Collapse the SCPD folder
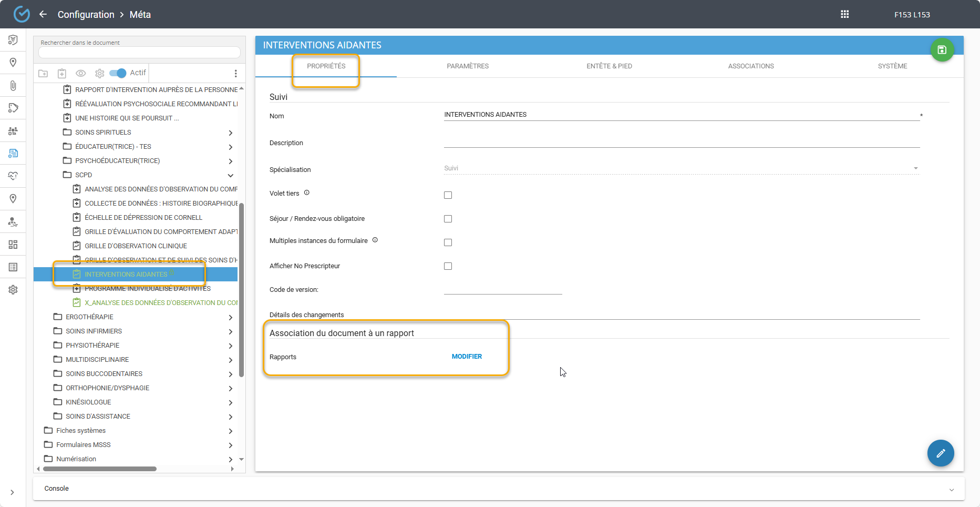 pos(230,175)
